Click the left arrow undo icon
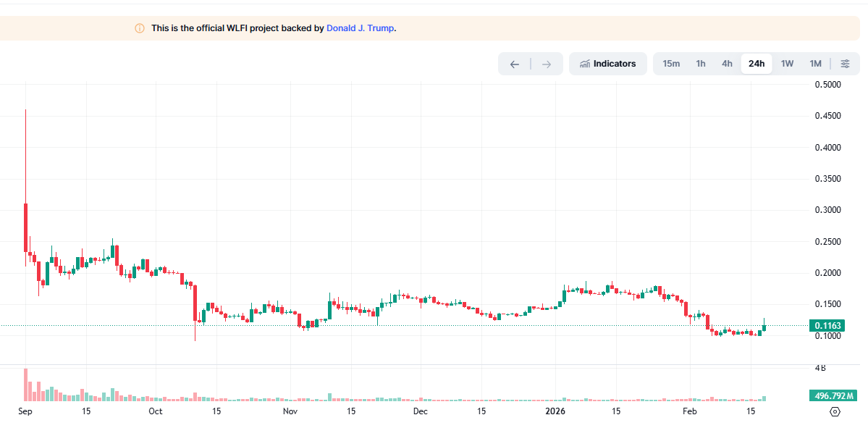Screen dimensions: 868x428 tap(515, 64)
